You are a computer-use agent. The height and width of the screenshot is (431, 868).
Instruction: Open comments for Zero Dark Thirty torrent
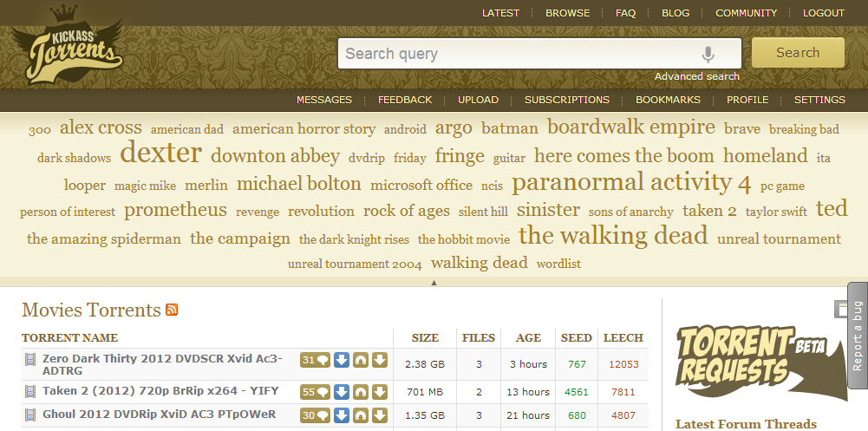tap(315, 360)
